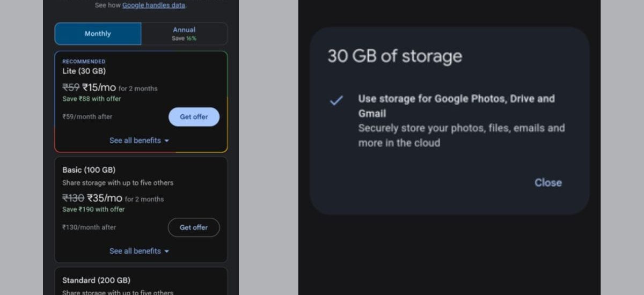Click the arrow beside Lite's See all benefits
The image size is (644, 295).
pos(166,141)
